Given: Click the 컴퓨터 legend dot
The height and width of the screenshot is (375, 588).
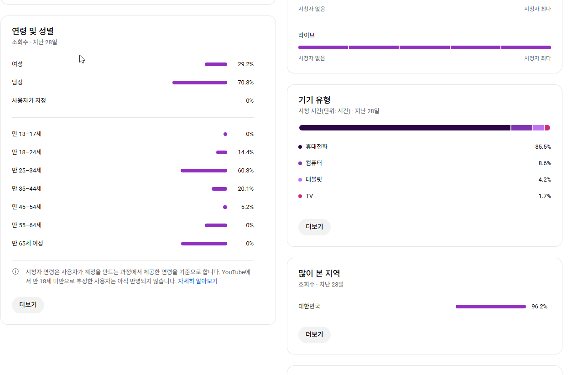Looking at the screenshot, I should [x=300, y=163].
